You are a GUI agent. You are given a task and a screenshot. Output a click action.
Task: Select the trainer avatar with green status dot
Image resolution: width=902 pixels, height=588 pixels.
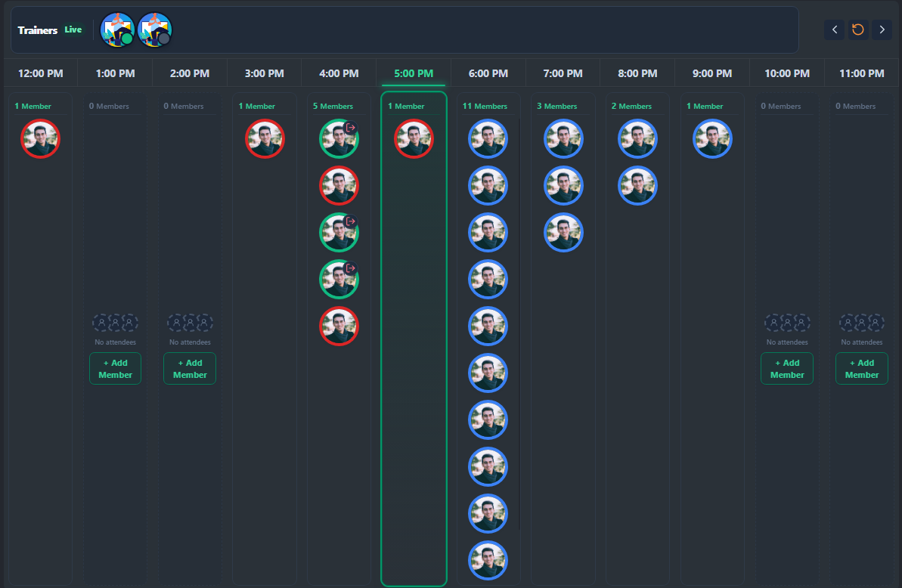coord(117,30)
